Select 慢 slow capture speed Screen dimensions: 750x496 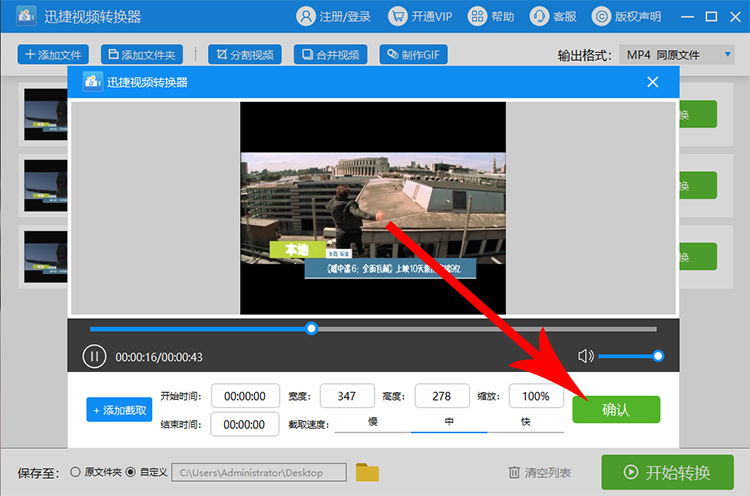[x=373, y=422]
